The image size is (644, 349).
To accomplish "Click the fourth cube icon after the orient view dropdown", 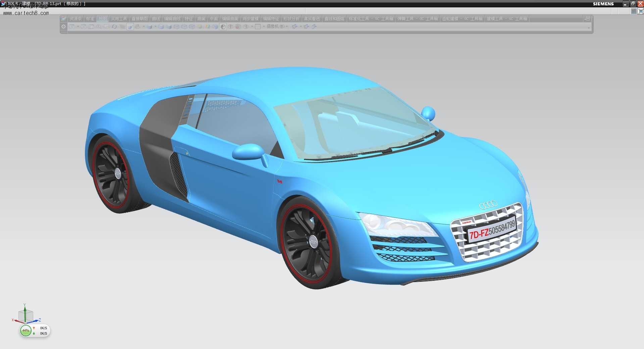I will (x=184, y=27).
